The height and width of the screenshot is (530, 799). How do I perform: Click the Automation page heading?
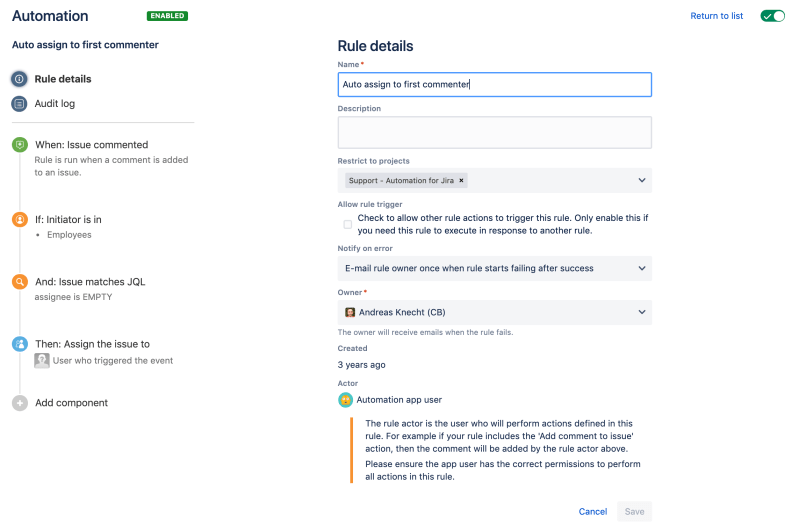tap(50, 16)
